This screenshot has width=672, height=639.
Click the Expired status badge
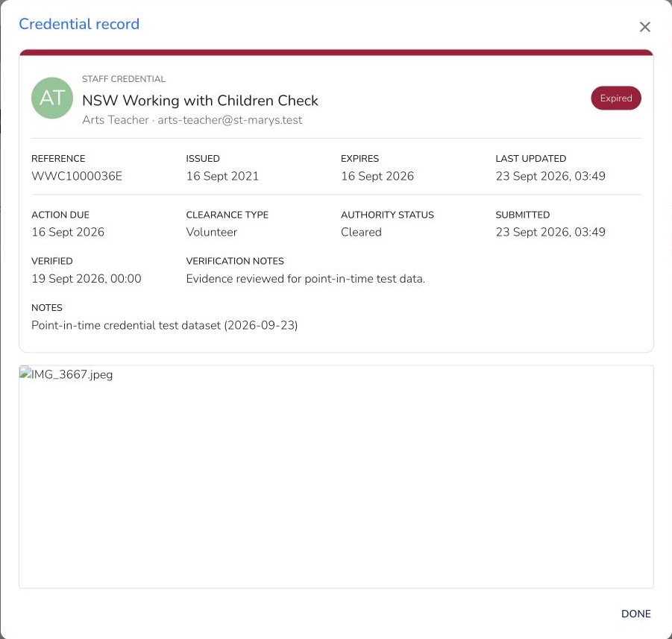tap(616, 98)
